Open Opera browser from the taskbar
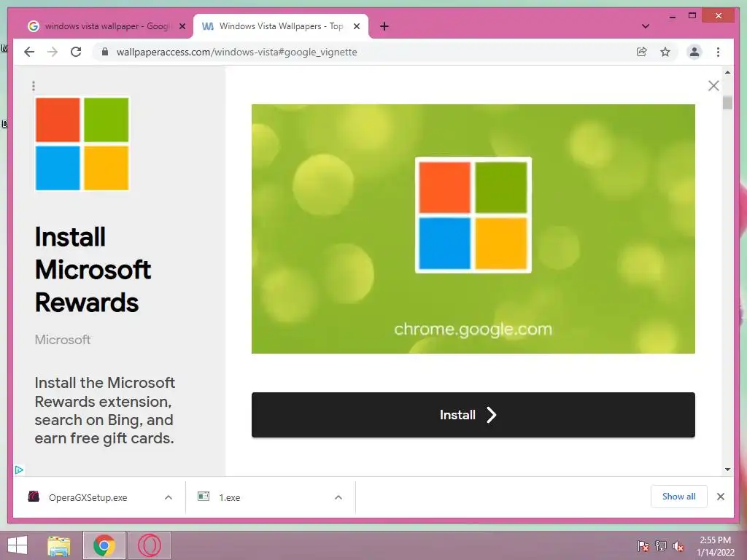Viewport: 747px width, 560px height. click(149, 545)
